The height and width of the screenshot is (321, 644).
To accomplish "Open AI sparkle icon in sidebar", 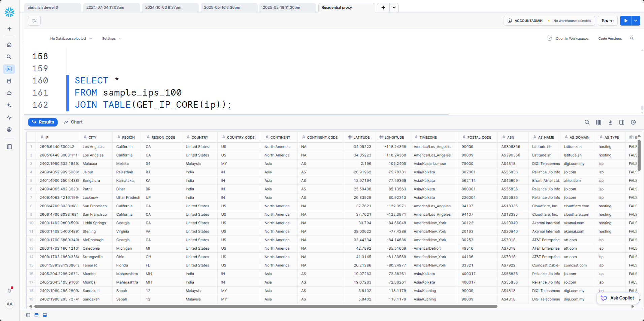I will click(9, 105).
